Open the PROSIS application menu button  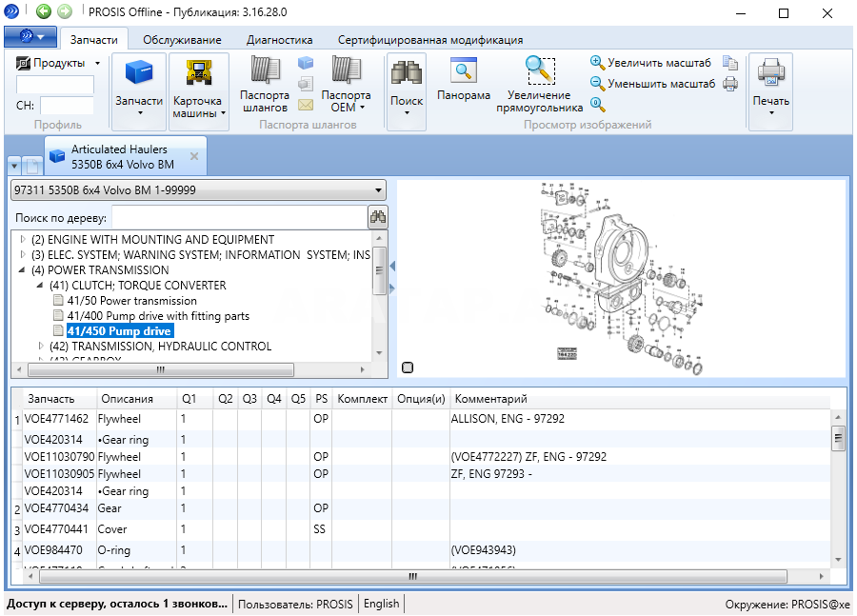click(x=30, y=36)
